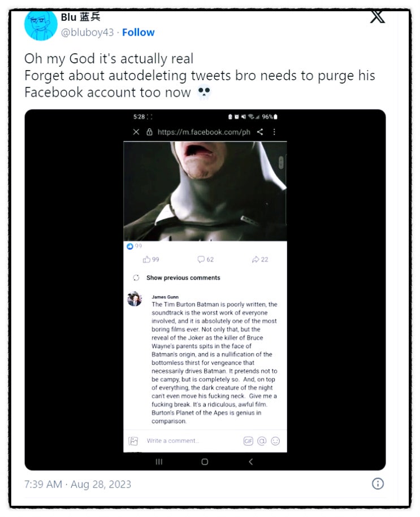Focus the Write a comment field

tap(187, 441)
